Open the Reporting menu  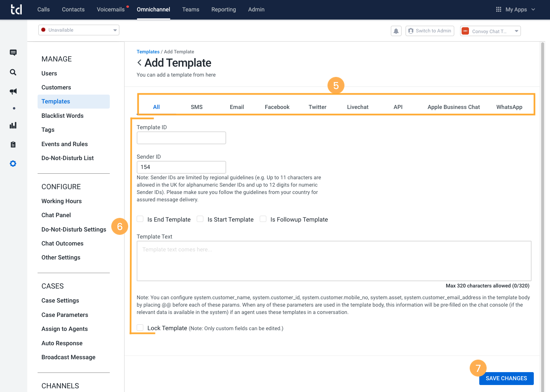click(x=224, y=10)
